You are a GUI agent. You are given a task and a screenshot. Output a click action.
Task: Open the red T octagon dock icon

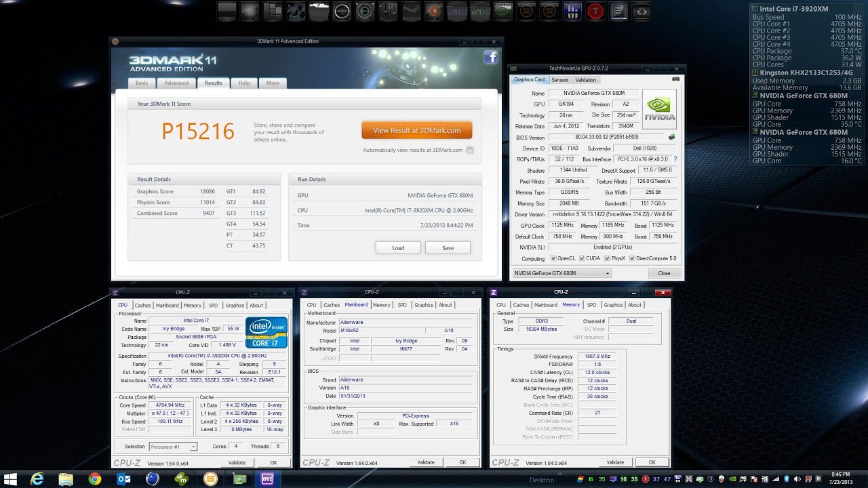click(x=595, y=11)
